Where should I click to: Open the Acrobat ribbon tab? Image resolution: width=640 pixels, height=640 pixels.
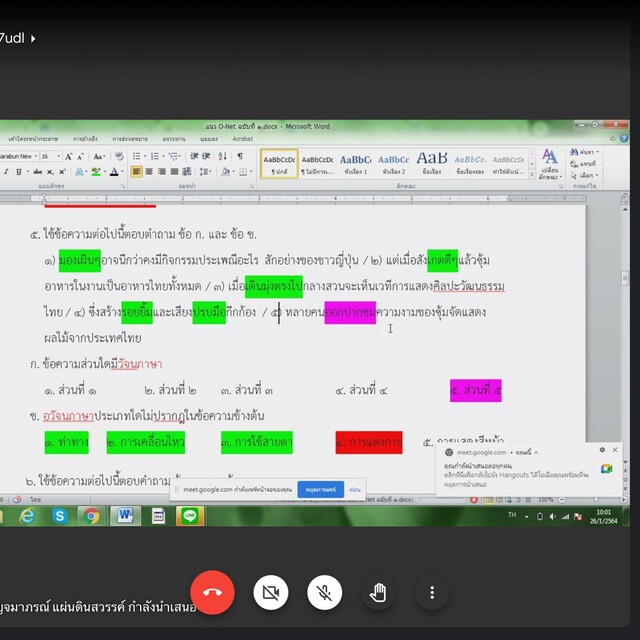(x=242, y=139)
